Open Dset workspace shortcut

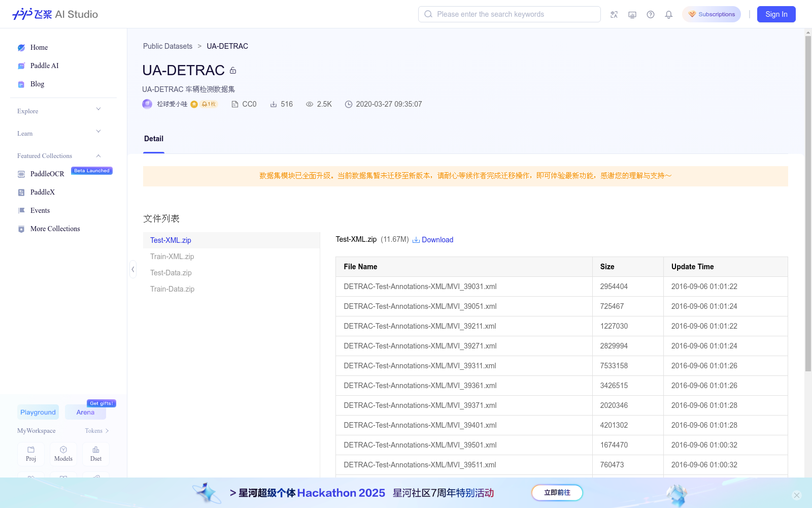pos(96,454)
